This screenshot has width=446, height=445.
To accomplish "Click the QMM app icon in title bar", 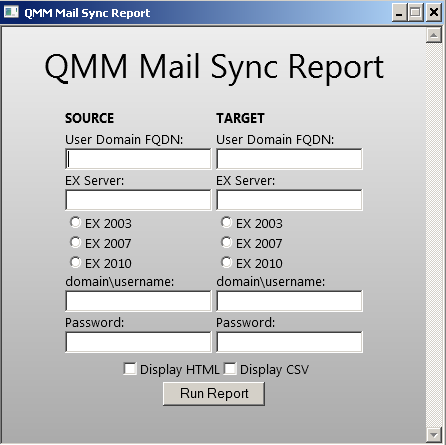I will coord(11,12).
